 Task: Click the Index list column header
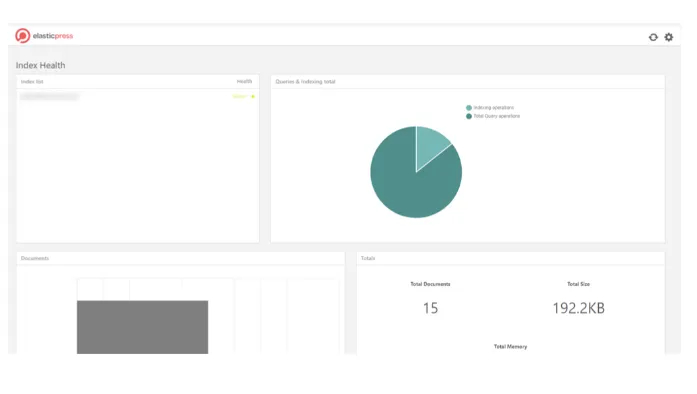[32, 82]
